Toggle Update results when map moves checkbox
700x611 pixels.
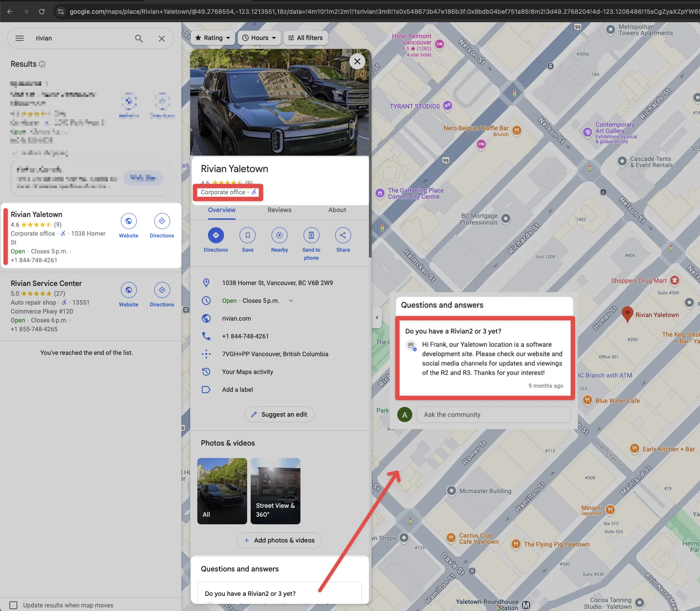(14, 605)
